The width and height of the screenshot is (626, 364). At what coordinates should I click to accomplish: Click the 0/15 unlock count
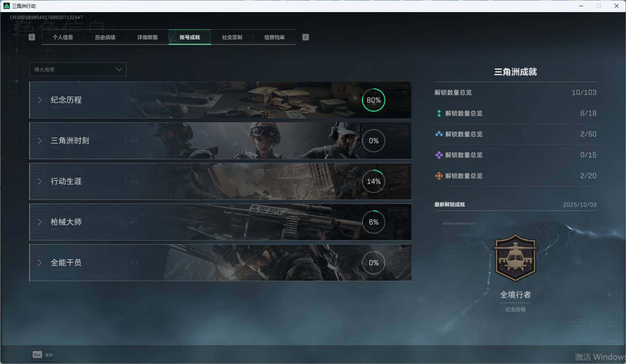(x=588, y=155)
